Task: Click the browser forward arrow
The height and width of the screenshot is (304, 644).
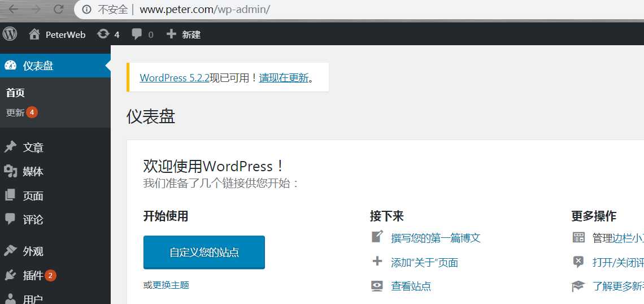Action: coord(36,9)
